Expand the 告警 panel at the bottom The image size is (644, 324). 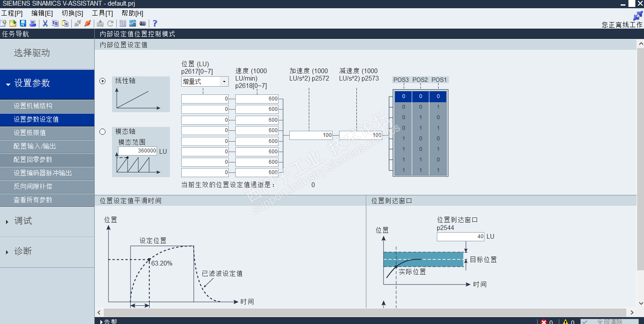109,321
